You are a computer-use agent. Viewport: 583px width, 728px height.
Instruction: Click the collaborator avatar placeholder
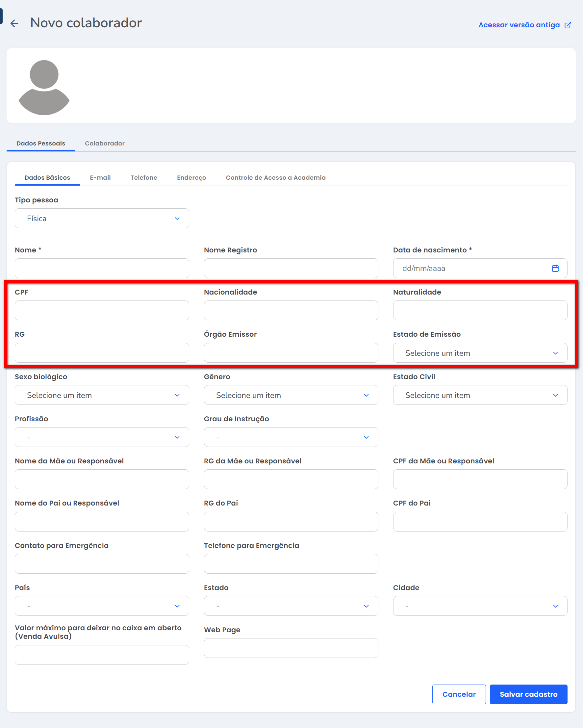[x=44, y=87]
